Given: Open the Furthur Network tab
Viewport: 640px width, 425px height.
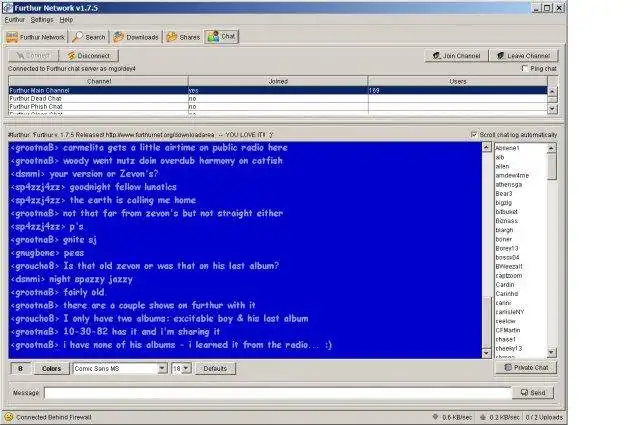Looking at the screenshot, I should (36, 37).
